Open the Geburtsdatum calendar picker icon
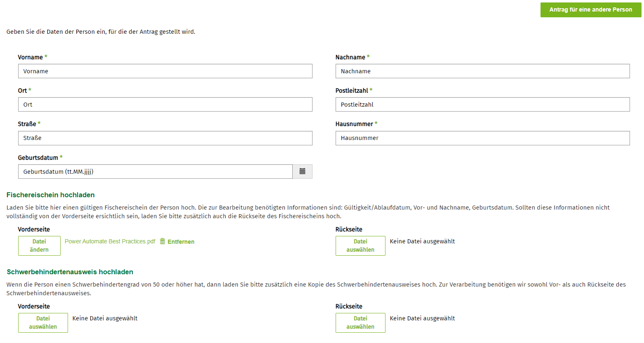The width and height of the screenshot is (644, 343). [302, 172]
